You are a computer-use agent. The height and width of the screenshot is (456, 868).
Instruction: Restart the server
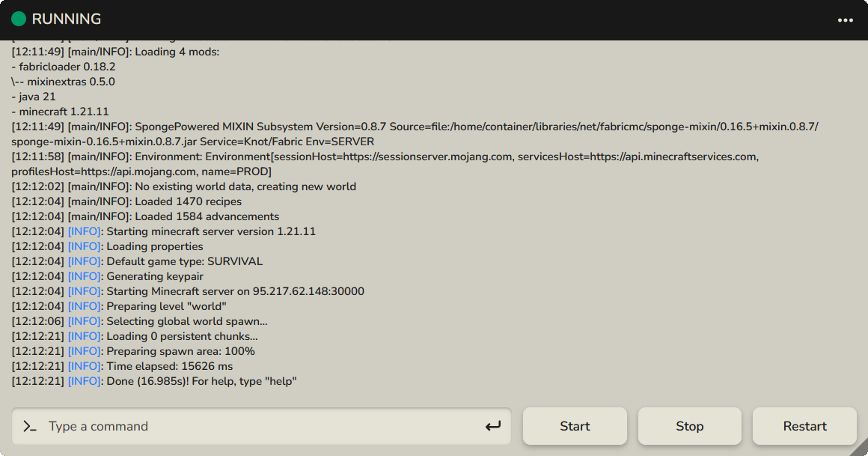point(804,427)
